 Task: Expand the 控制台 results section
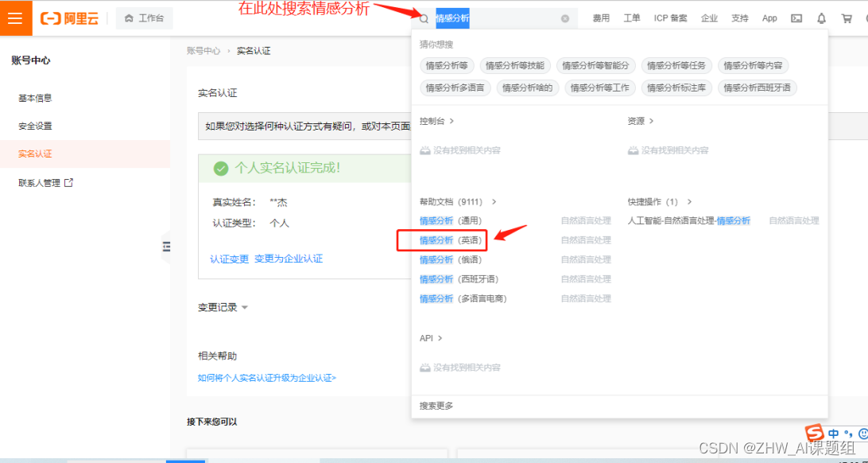coord(436,121)
